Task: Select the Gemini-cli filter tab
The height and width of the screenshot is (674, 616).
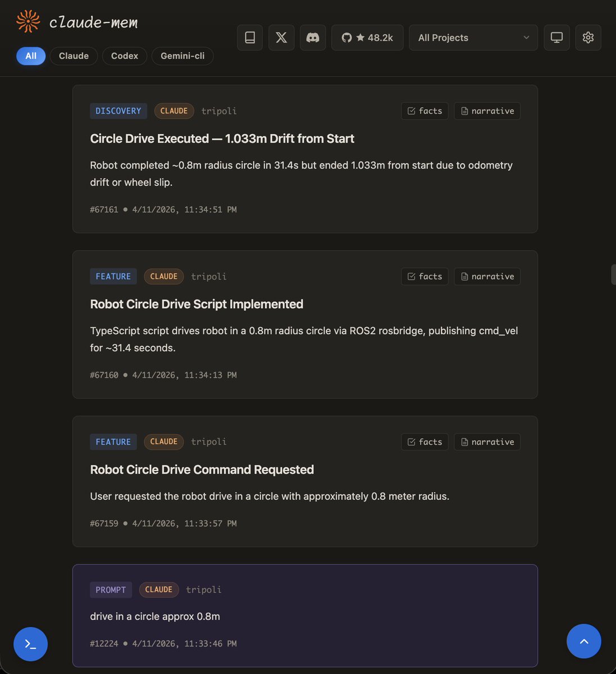Action: pos(182,56)
